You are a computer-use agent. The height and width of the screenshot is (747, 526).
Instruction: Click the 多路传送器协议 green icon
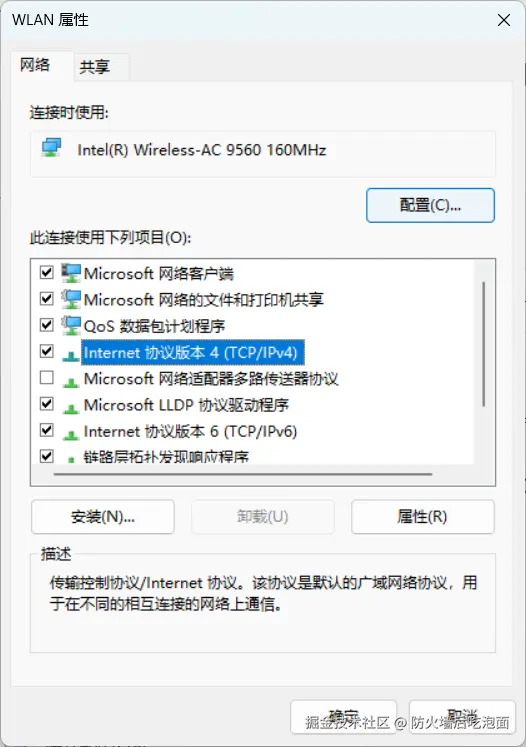(71, 382)
